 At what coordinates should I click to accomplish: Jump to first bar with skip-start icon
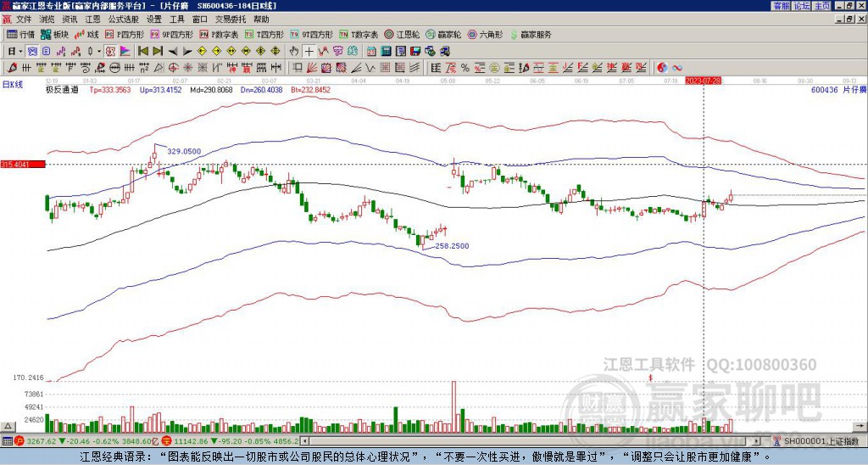tap(142, 52)
